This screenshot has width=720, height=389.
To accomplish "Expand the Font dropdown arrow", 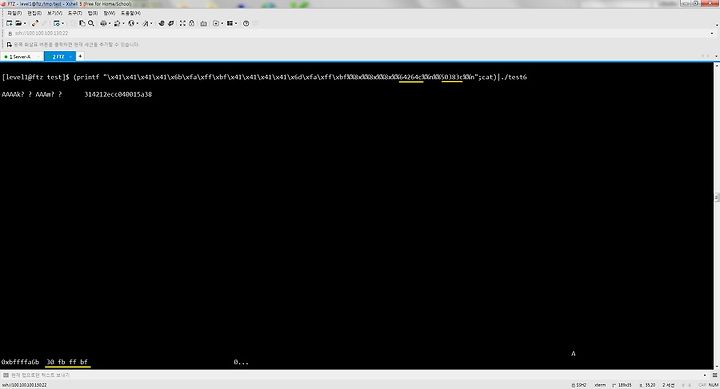I will click(151, 23).
